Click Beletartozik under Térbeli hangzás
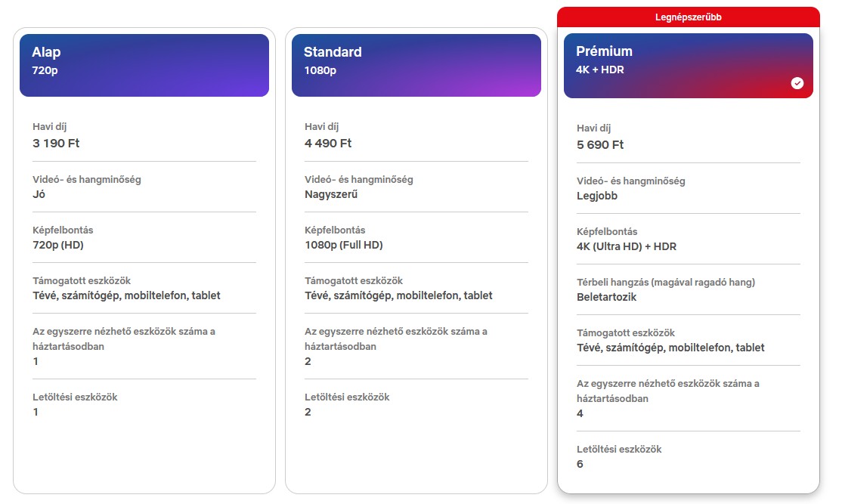 click(x=607, y=297)
